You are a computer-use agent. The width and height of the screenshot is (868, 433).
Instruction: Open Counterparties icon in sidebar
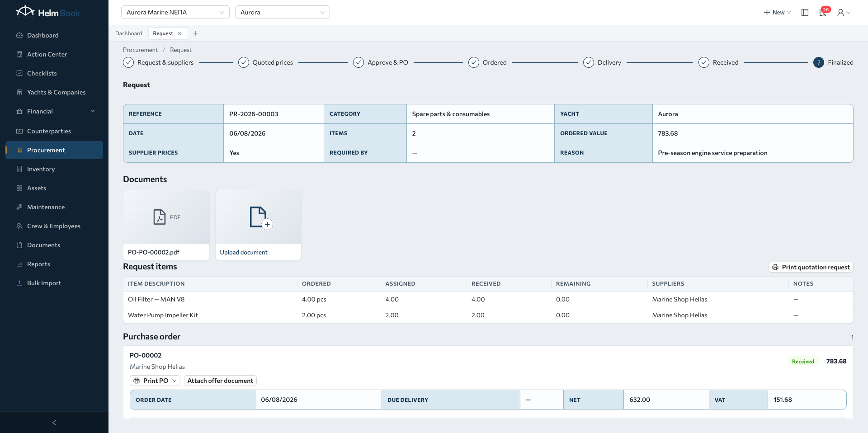point(19,131)
